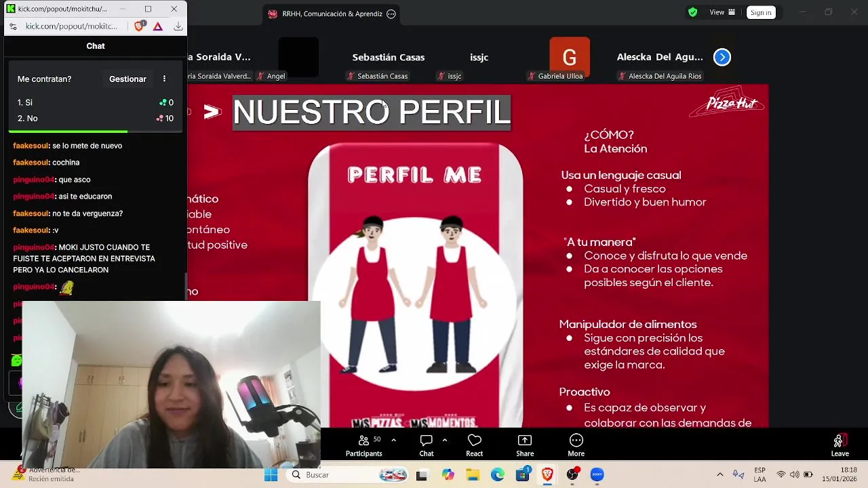Click the ESP LAA language indicator
This screenshot has width=868, height=488.
click(760, 474)
